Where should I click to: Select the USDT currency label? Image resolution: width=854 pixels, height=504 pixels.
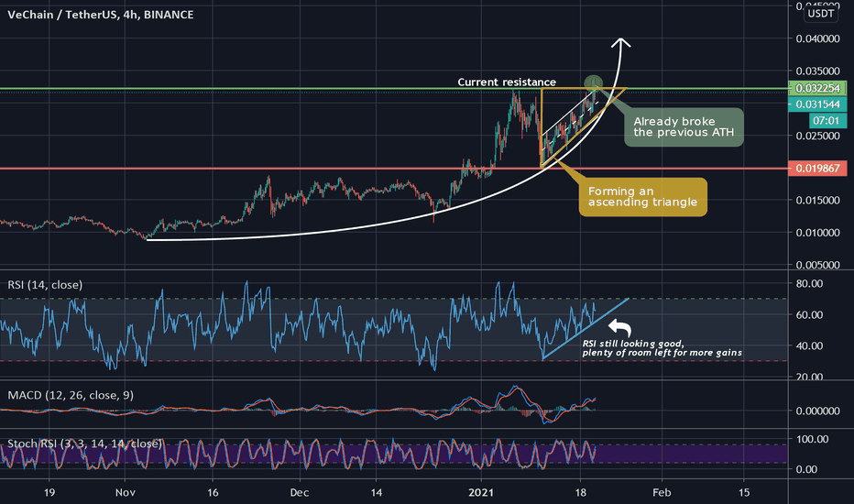(x=820, y=14)
